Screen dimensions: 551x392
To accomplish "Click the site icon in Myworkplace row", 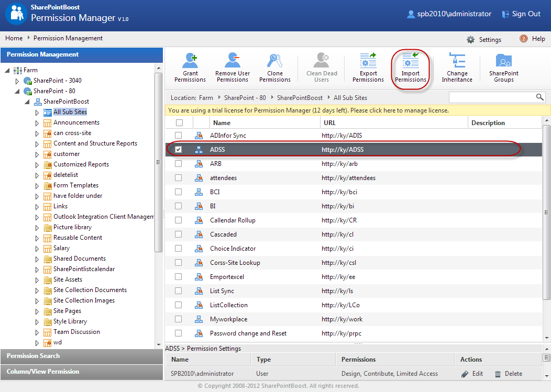I will [199, 319].
